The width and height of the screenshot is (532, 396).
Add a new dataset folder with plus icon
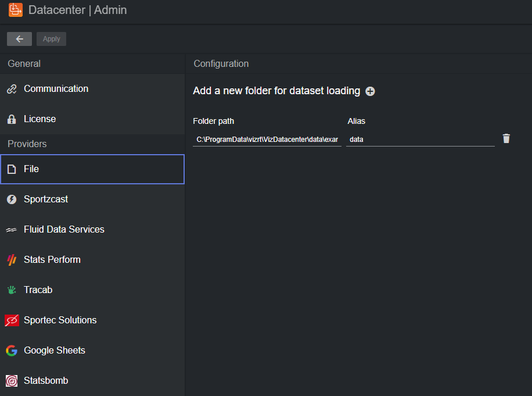coord(370,91)
